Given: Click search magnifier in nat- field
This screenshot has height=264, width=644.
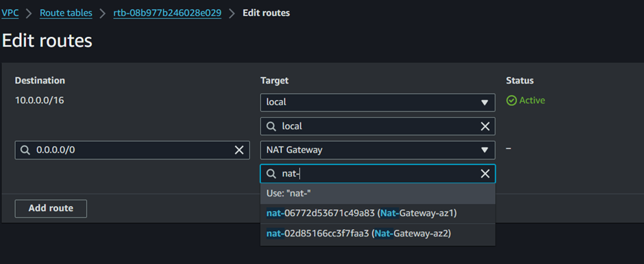Looking at the screenshot, I should [271, 174].
